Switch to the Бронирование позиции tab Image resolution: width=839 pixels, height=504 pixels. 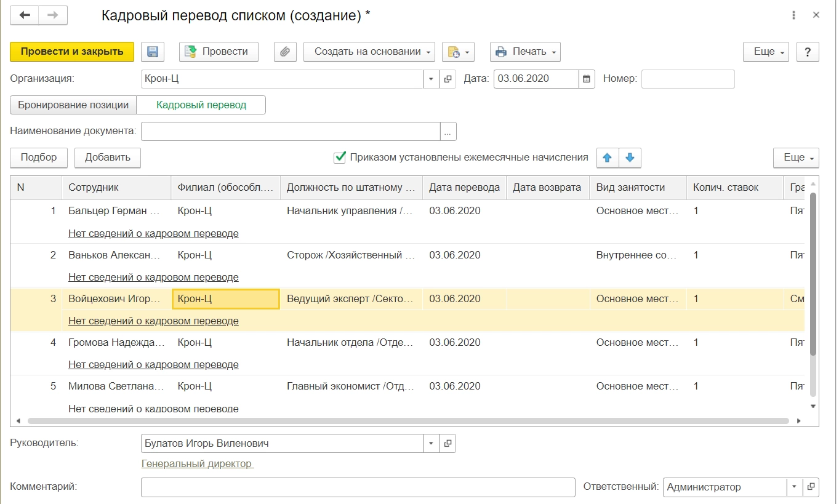click(x=73, y=105)
